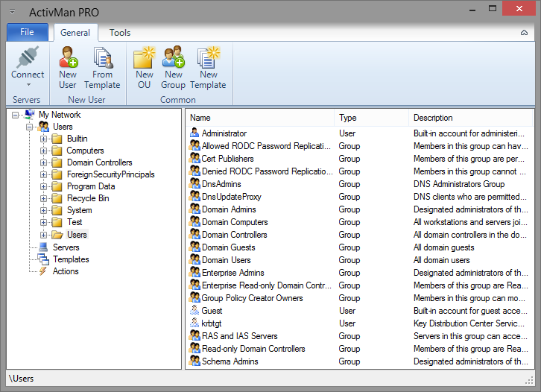
Task: Expand the Recycle Bin folder
Action: 43,198
